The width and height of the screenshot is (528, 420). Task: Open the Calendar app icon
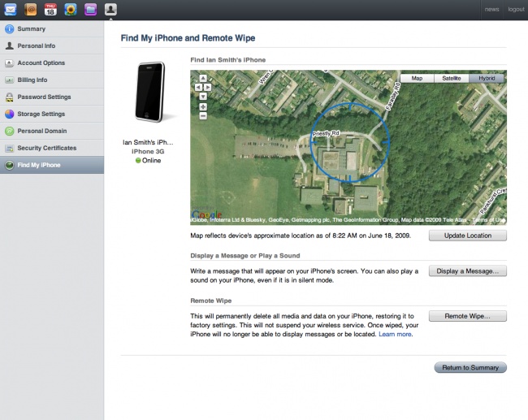pyautogui.click(x=50, y=10)
